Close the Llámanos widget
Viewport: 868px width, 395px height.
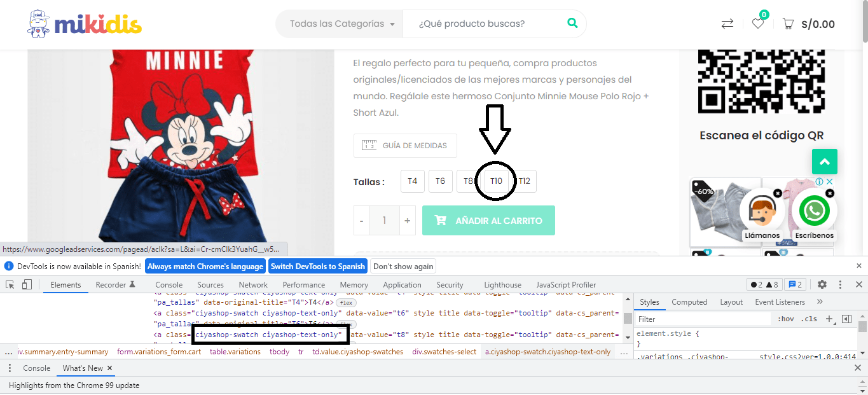(778, 193)
